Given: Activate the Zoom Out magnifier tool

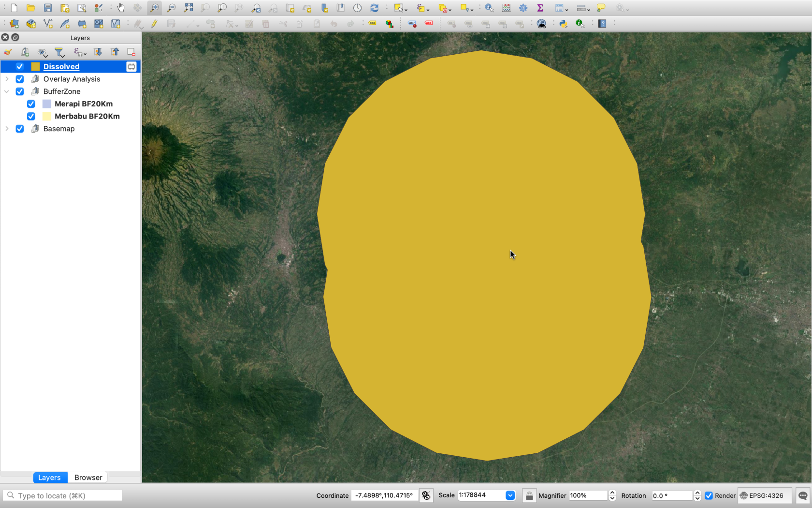Looking at the screenshot, I should (x=171, y=8).
